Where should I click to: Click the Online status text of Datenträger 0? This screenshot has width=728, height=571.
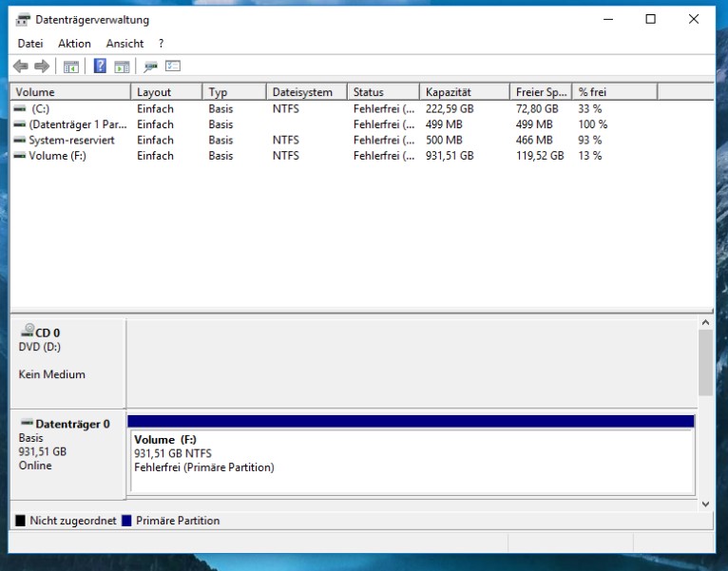(35, 466)
